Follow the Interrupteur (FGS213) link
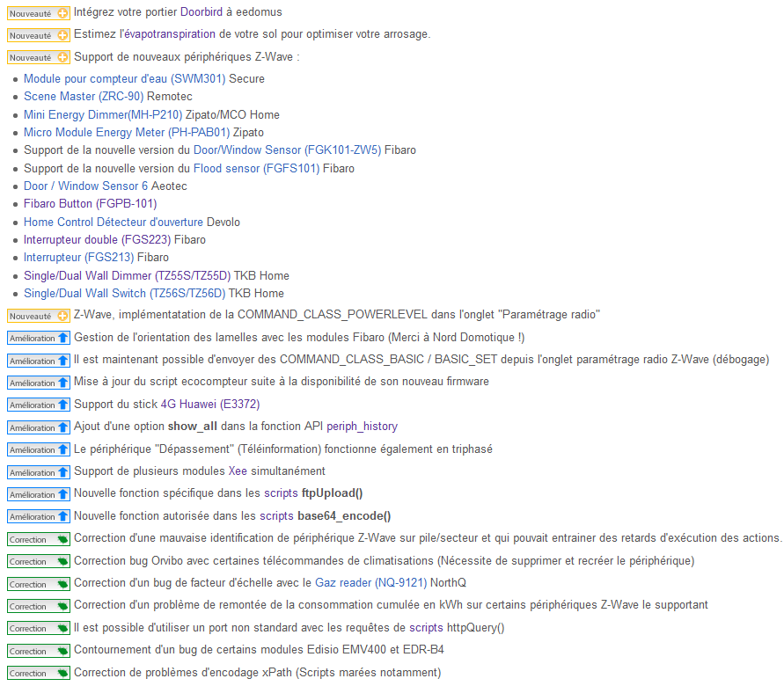The width and height of the screenshot is (784, 686). [79, 258]
